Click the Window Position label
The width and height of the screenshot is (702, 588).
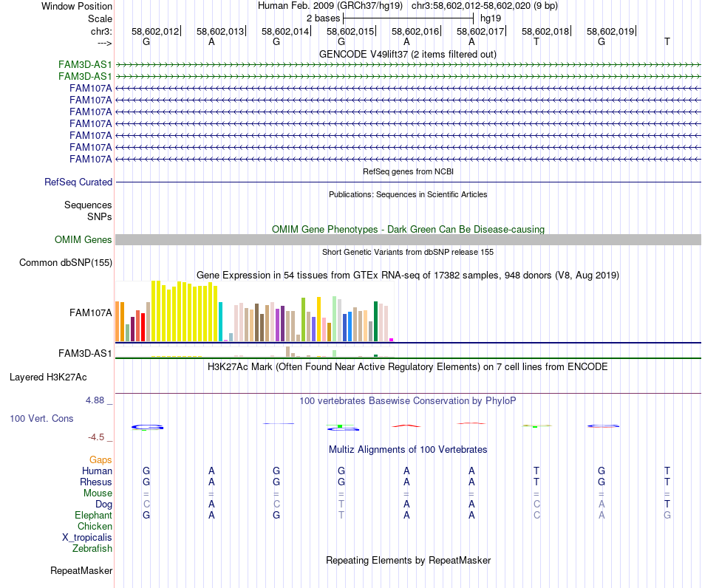[x=77, y=6]
